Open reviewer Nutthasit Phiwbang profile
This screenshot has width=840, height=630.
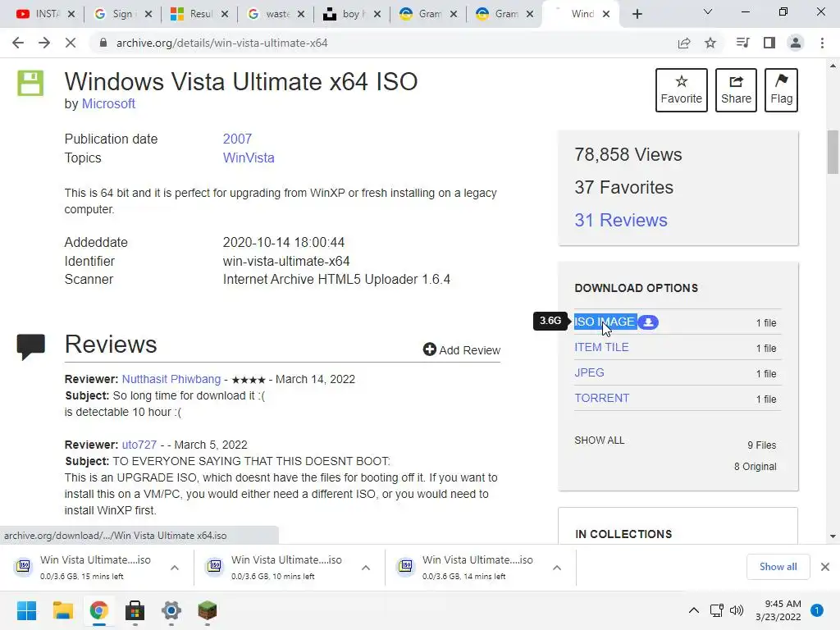pyautogui.click(x=171, y=379)
